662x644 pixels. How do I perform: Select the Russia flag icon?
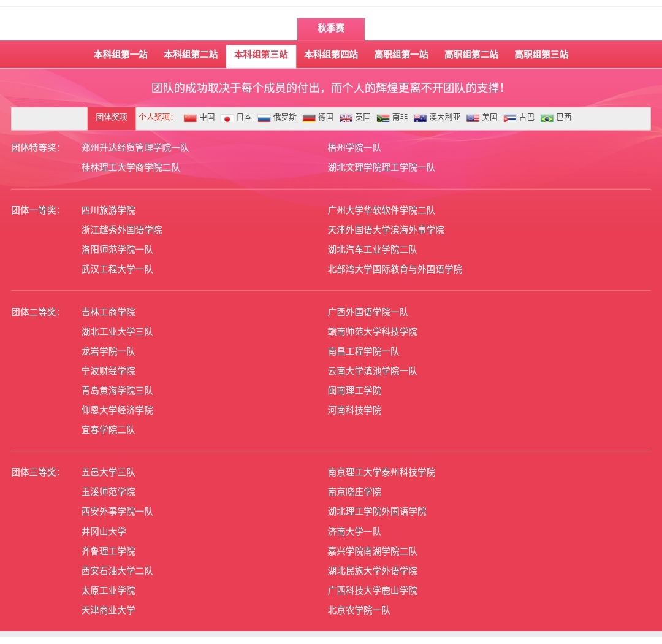(264, 118)
